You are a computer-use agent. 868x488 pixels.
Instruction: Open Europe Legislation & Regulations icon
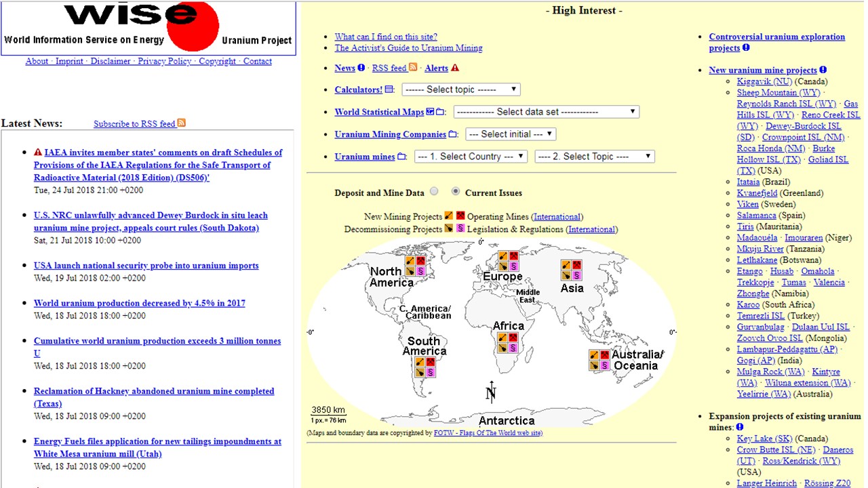coord(513,266)
